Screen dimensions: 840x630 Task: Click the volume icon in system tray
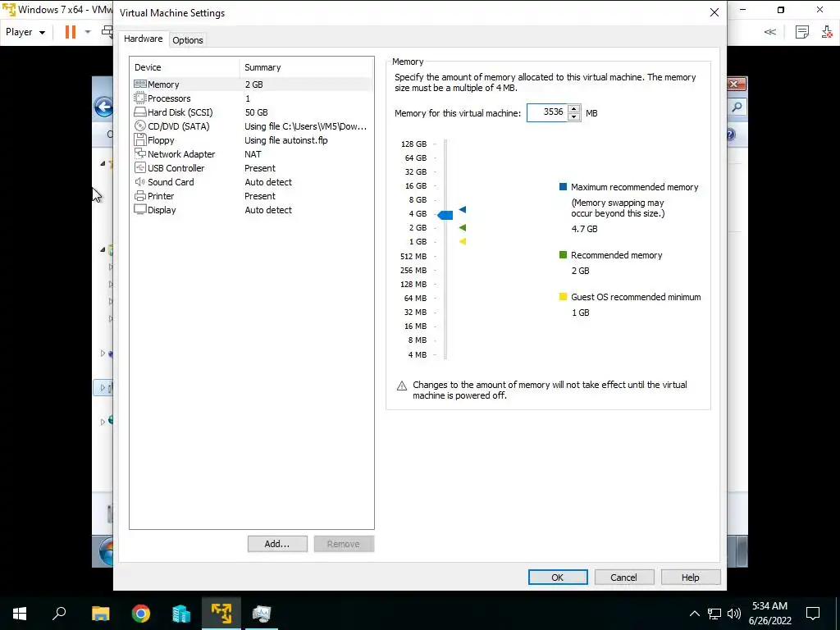pos(734,614)
